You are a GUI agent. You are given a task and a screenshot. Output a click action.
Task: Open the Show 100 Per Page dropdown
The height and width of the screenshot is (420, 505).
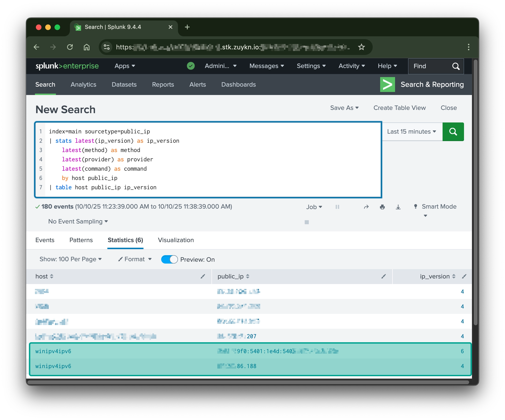click(70, 259)
